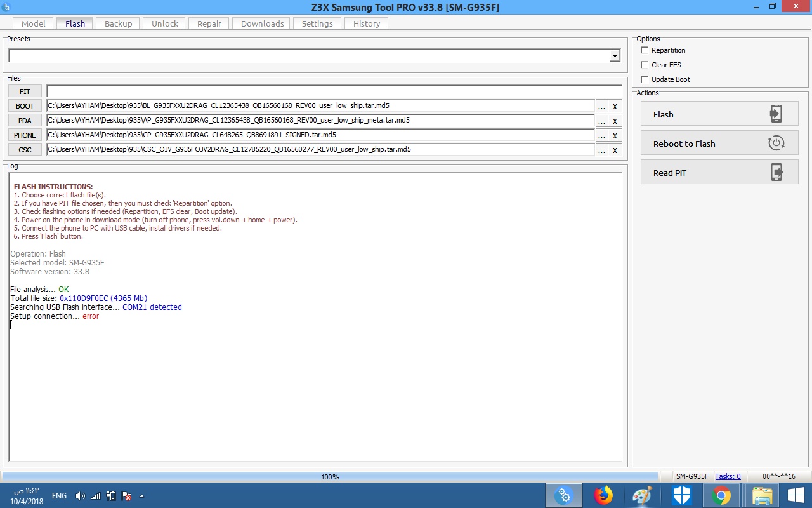This screenshot has height=508, width=812.
Task: Open Firefox from the taskbar
Action: [x=603, y=495]
